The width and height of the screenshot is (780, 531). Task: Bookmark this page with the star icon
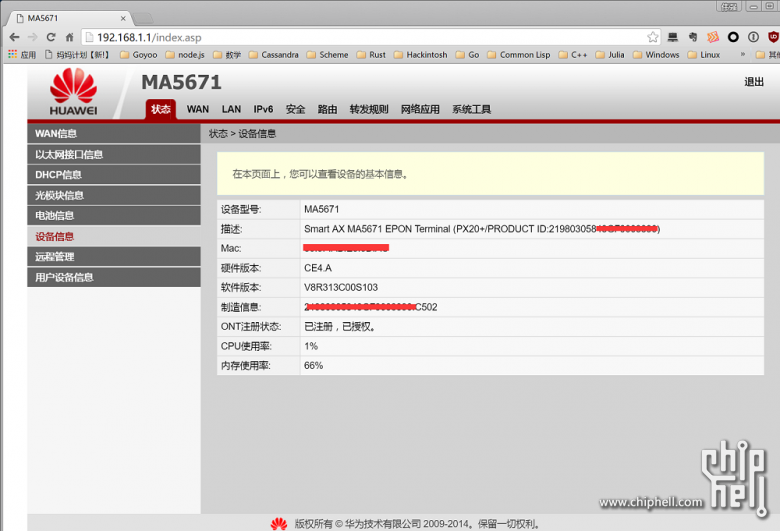[x=653, y=37]
